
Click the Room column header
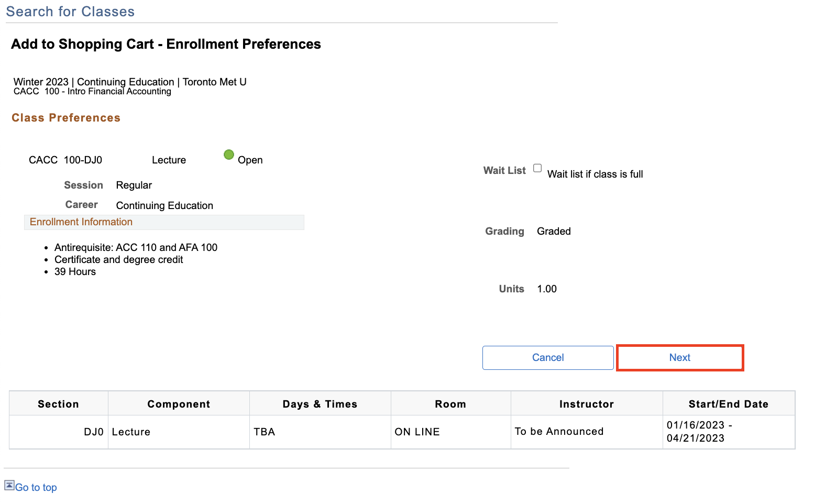[450, 404]
